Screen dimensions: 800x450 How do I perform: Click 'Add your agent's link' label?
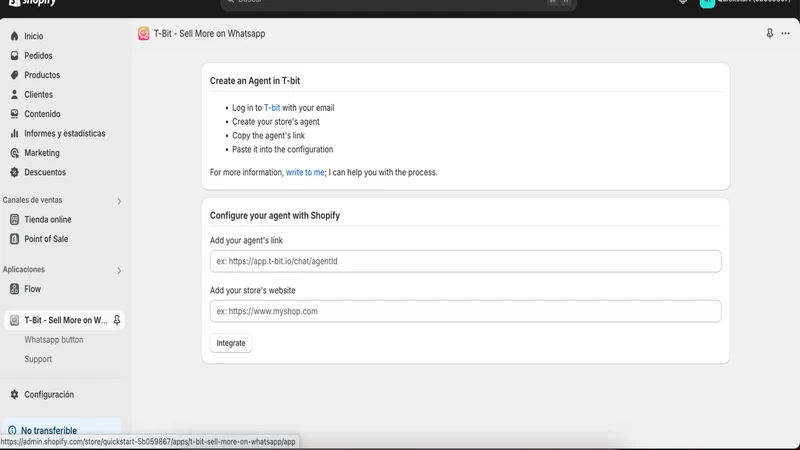(246, 240)
